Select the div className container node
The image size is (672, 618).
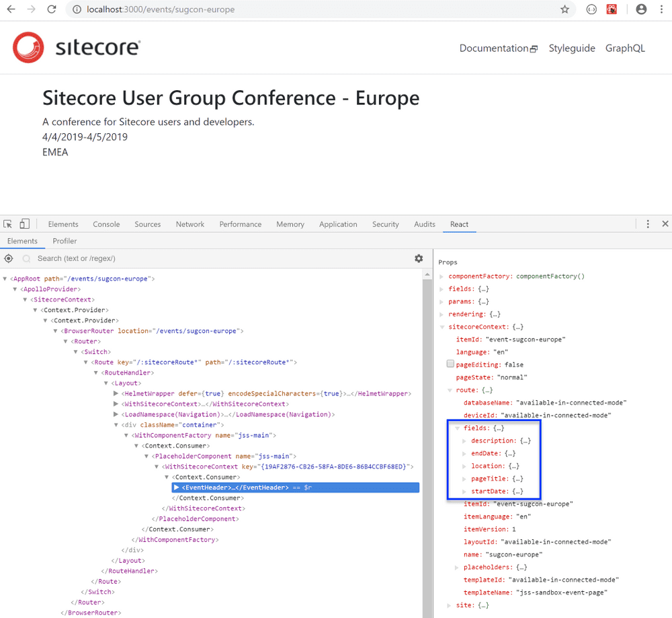(173, 424)
